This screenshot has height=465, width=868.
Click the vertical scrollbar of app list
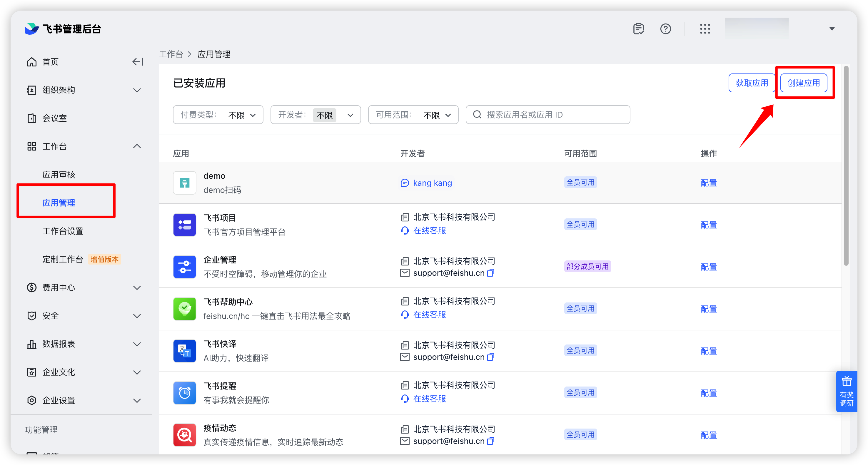tap(846, 165)
